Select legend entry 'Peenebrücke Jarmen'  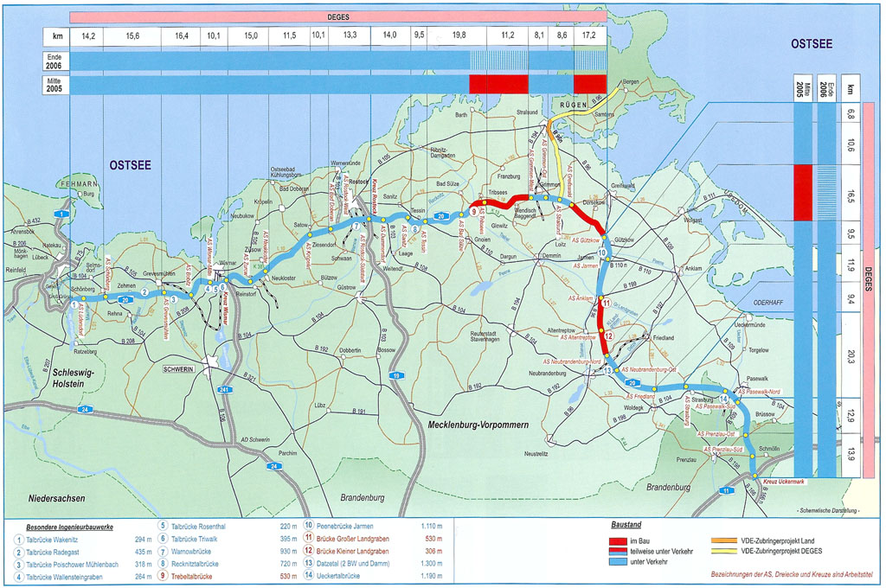pos(348,526)
